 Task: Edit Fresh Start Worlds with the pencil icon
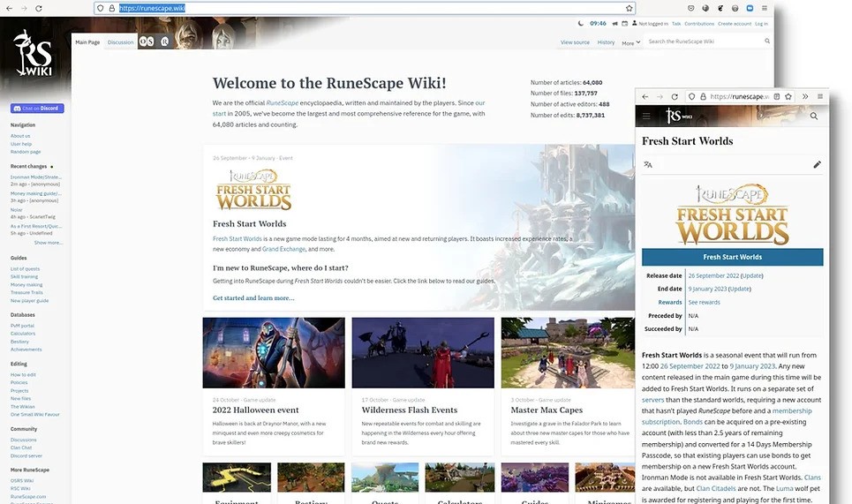click(817, 164)
